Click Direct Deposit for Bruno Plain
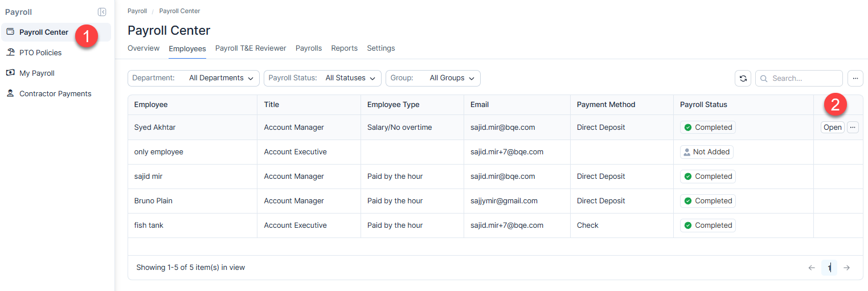Image resolution: width=868 pixels, height=291 pixels. pyautogui.click(x=601, y=201)
